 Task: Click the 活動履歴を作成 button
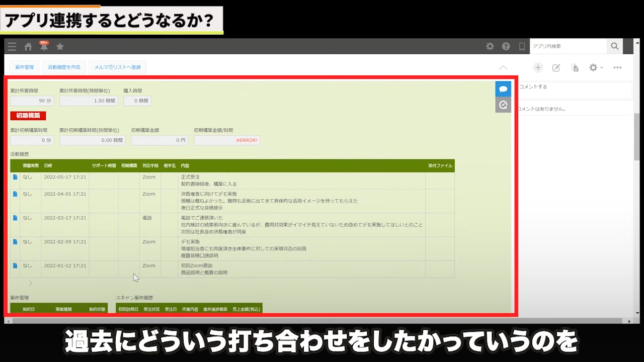click(x=64, y=67)
